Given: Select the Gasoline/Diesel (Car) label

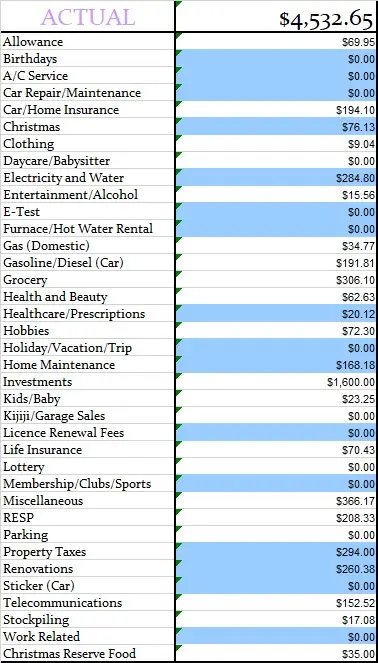Looking at the screenshot, I should point(88,262).
